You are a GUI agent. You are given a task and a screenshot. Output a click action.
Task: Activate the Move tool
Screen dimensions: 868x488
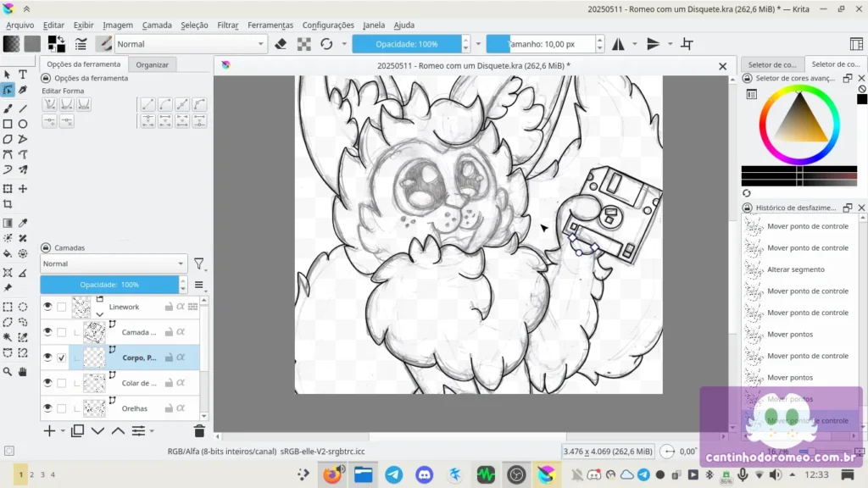click(x=23, y=189)
